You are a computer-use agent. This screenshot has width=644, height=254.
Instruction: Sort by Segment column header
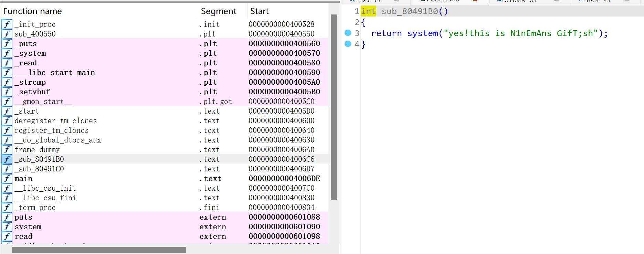click(x=223, y=11)
